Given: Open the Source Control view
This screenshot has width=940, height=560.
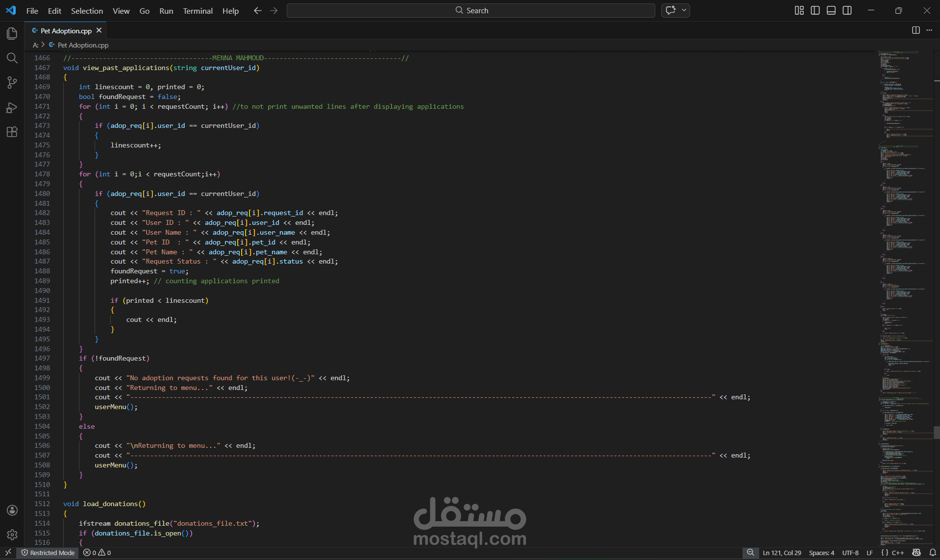Looking at the screenshot, I should [x=12, y=82].
